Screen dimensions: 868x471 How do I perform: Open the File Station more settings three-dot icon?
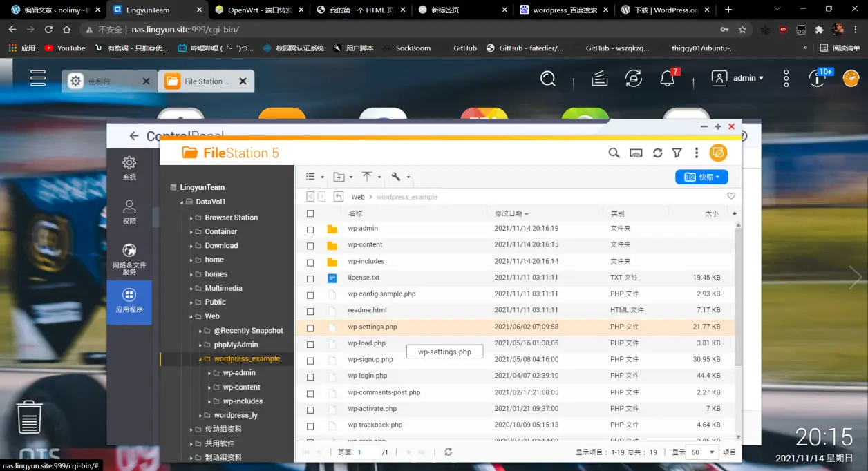(696, 153)
